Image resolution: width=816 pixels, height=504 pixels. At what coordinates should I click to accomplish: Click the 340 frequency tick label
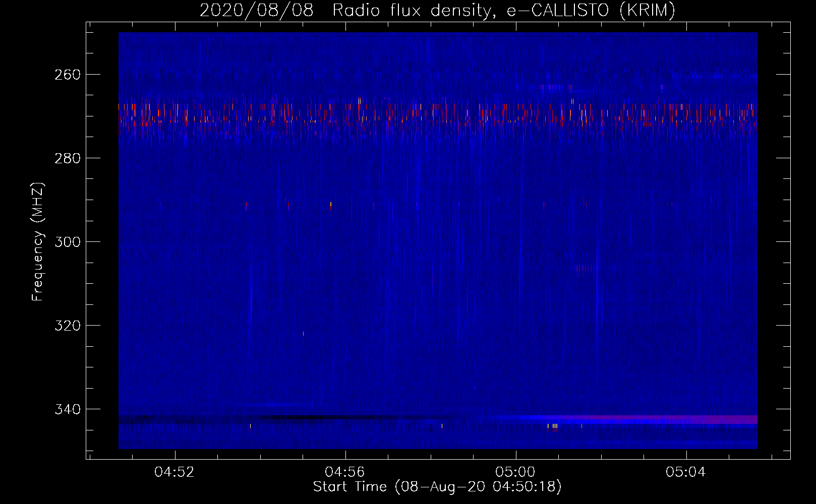(x=67, y=409)
